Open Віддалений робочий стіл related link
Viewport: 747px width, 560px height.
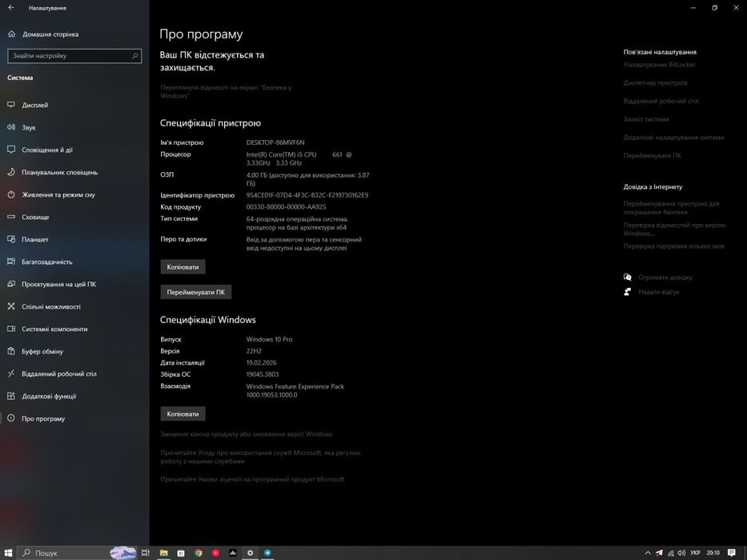point(661,101)
